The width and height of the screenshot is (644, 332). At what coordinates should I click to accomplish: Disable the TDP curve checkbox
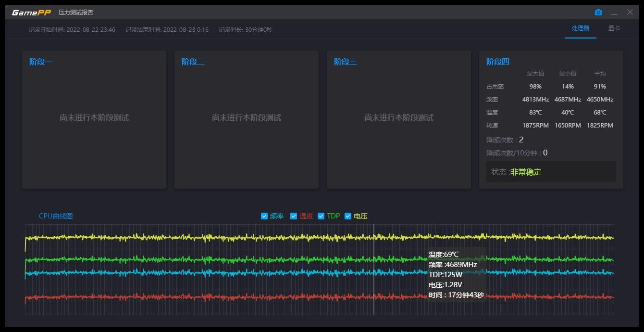coord(321,216)
